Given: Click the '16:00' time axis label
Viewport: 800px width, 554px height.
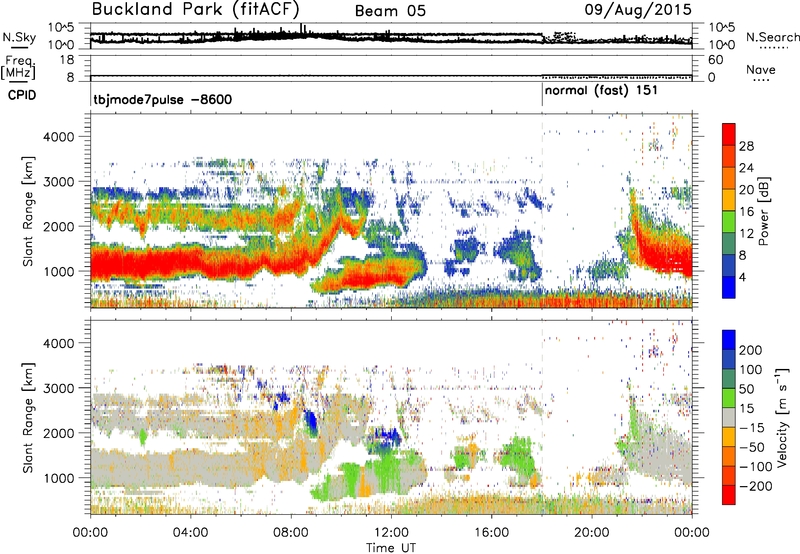Looking at the screenshot, I should pos(491,533).
